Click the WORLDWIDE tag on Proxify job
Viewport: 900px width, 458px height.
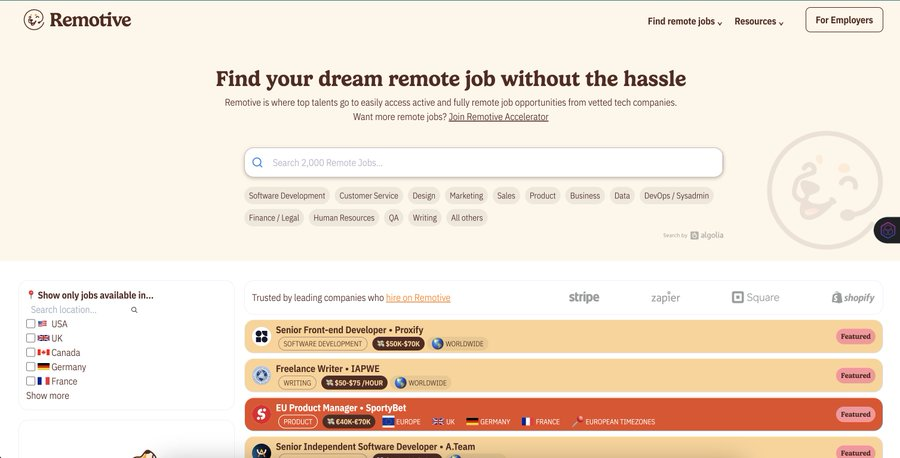tap(459, 344)
